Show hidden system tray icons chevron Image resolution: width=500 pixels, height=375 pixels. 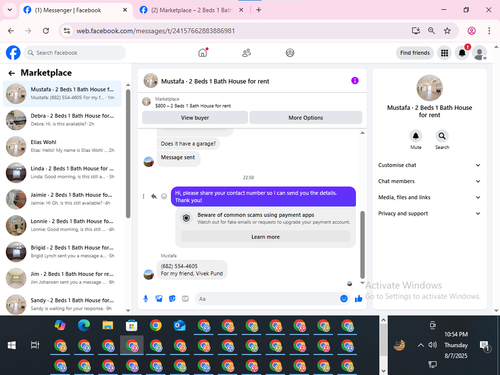[421, 345]
